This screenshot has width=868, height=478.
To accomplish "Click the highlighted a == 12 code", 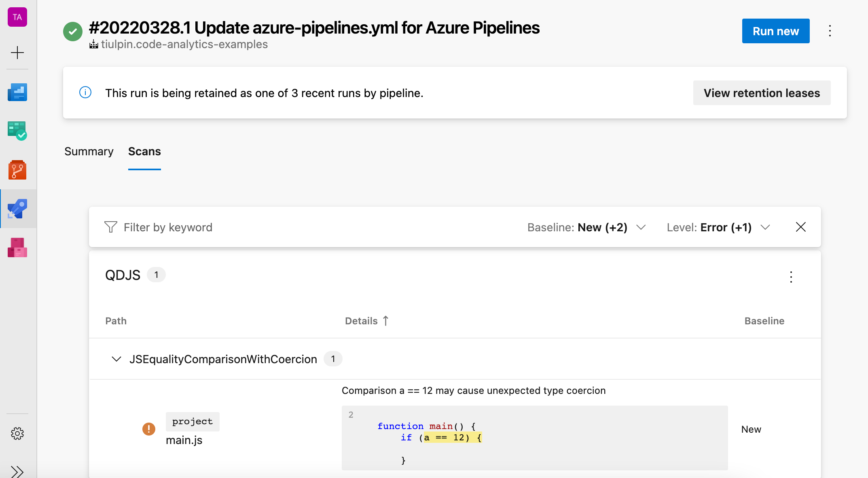I will coord(453,437).
